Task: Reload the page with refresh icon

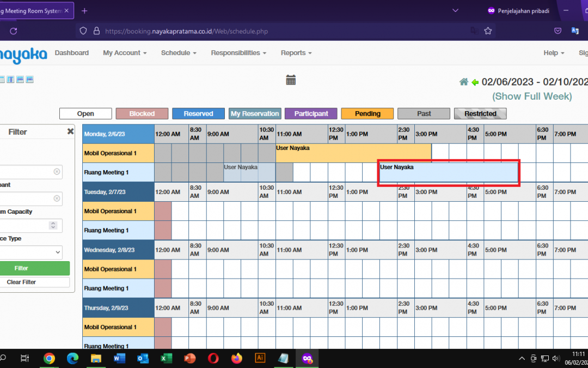Action: coord(14,31)
